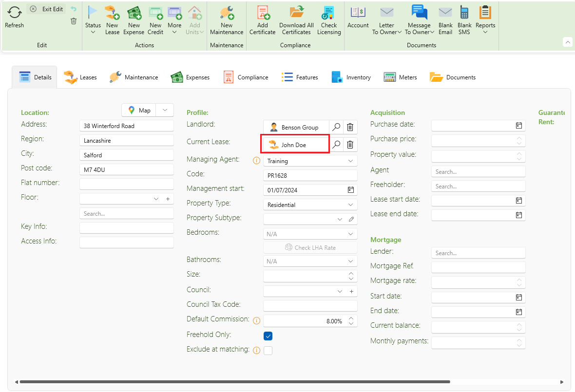Image resolution: width=575 pixels, height=392 pixels.
Task: Open the Status flag menu
Action: [x=93, y=20]
